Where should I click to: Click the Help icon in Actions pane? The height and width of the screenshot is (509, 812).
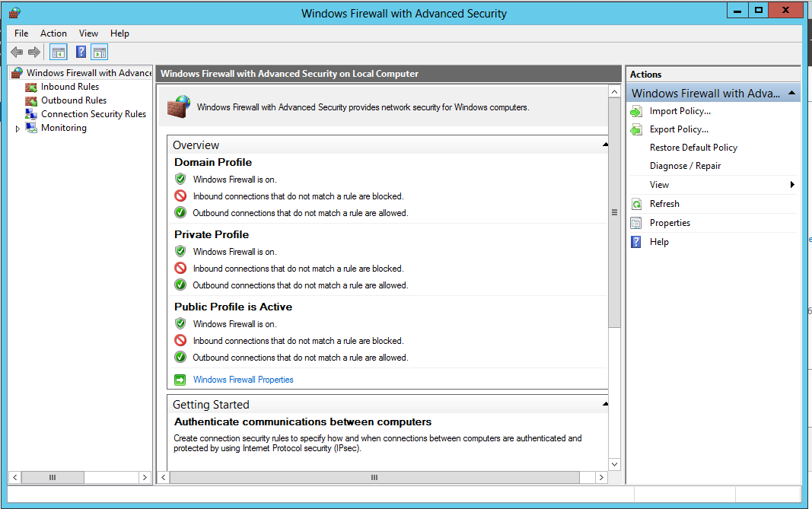point(636,242)
